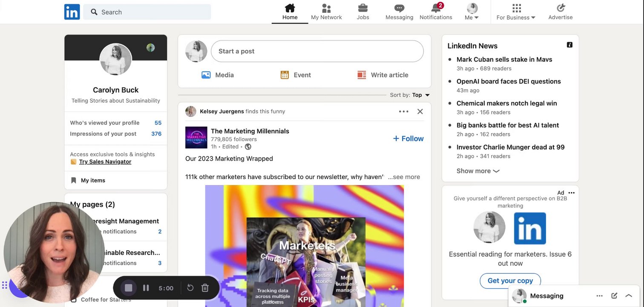Open the Ad options ellipsis
The height and width of the screenshot is (307, 644).
572,193
